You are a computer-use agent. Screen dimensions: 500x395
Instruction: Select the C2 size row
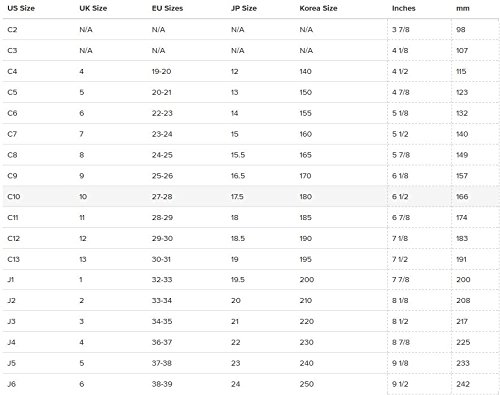(250, 29)
